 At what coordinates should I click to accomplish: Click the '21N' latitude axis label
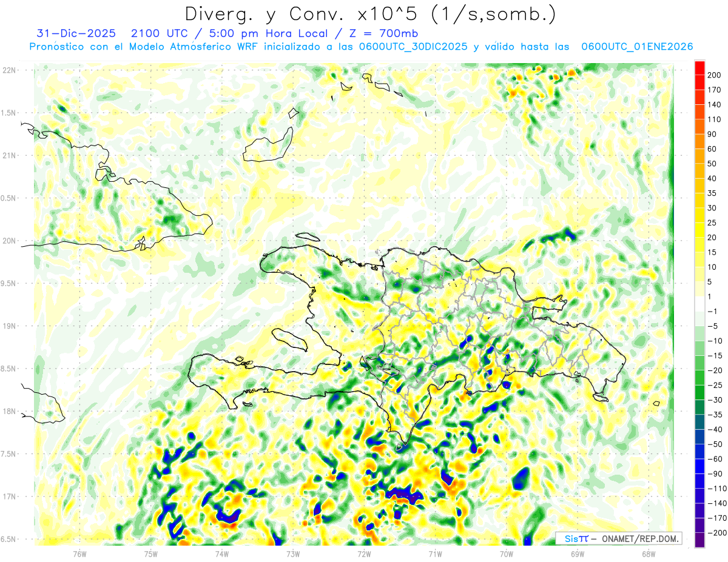9,156
